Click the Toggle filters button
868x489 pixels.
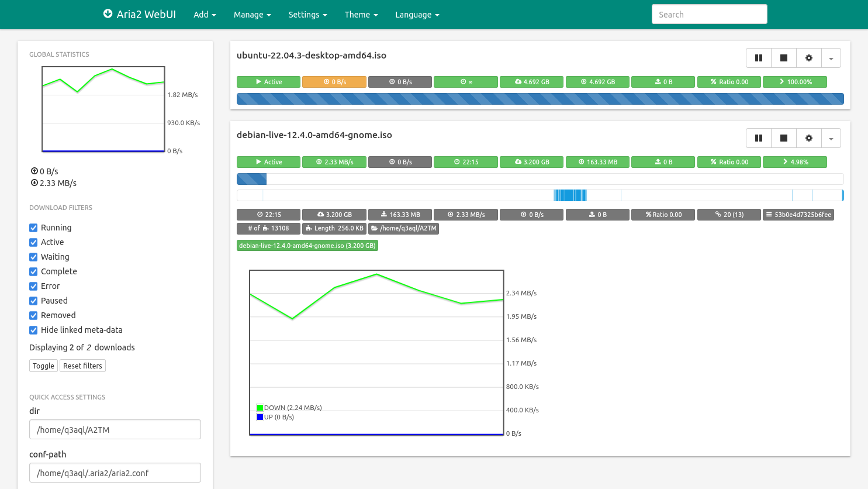coord(43,366)
